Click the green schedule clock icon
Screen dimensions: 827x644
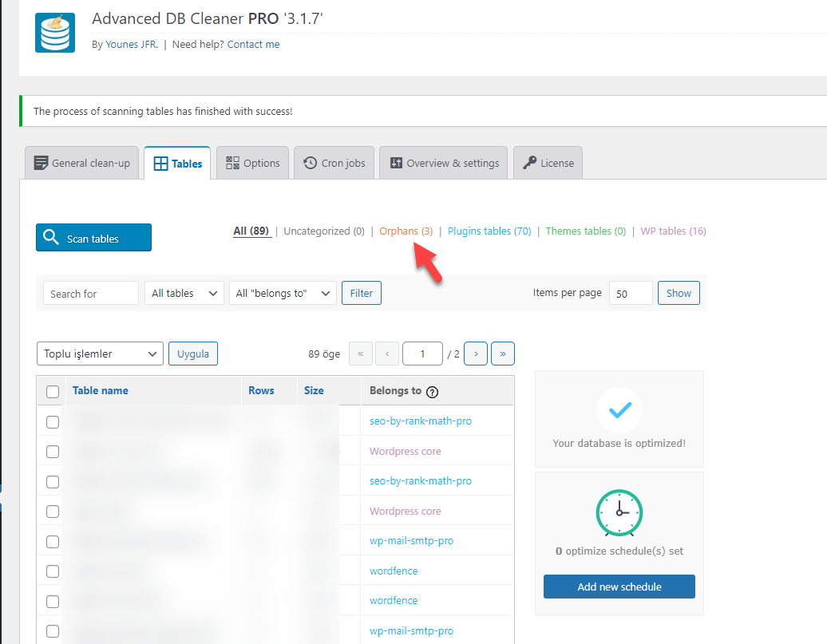click(x=619, y=512)
